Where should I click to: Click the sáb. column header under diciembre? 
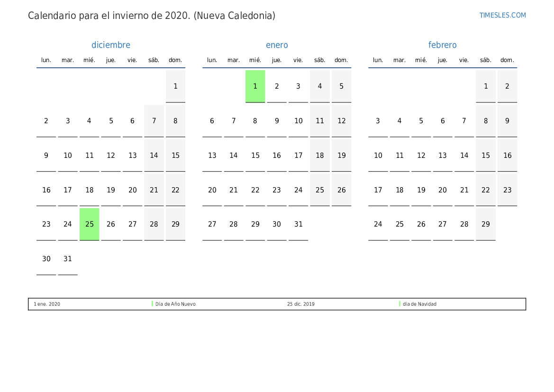pyautogui.click(x=154, y=60)
